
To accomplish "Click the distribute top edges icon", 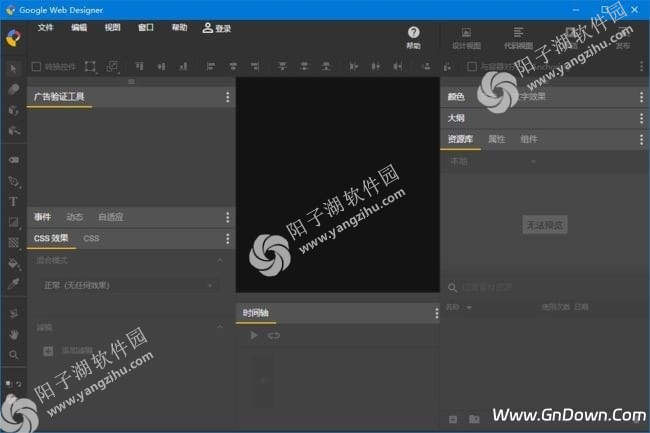I will point(282,66).
